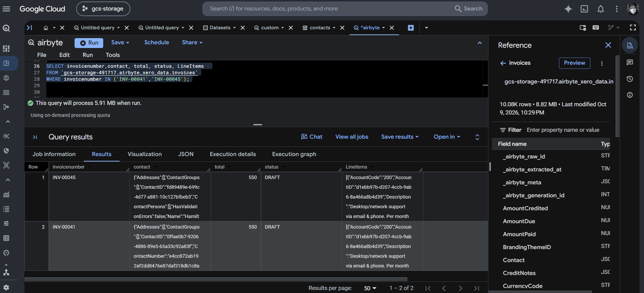Image resolution: width=644 pixels, height=293 pixels.
Task: Switch to the Datasets tab
Action: pos(220,28)
